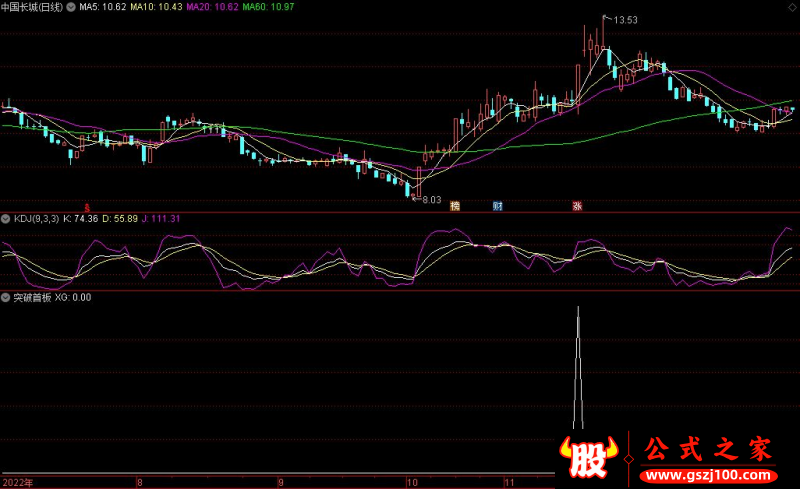This screenshot has height=489, width=800.
Task: Click the KDJ J value 111.31 readout
Action: click(x=162, y=218)
